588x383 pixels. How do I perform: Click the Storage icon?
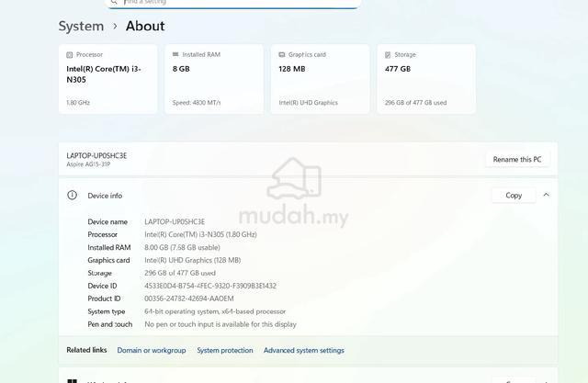388,55
